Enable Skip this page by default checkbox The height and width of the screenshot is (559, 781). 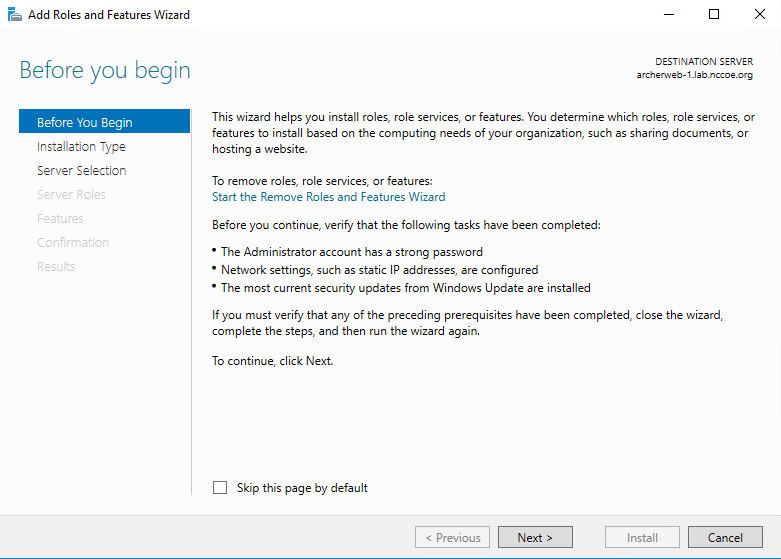pyautogui.click(x=220, y=487)
